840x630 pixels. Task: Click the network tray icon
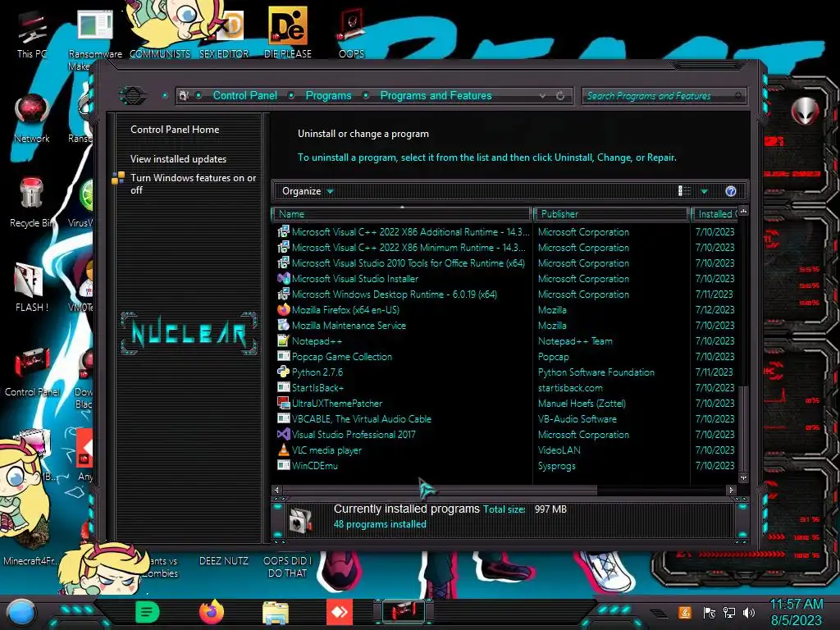point(728,613)
